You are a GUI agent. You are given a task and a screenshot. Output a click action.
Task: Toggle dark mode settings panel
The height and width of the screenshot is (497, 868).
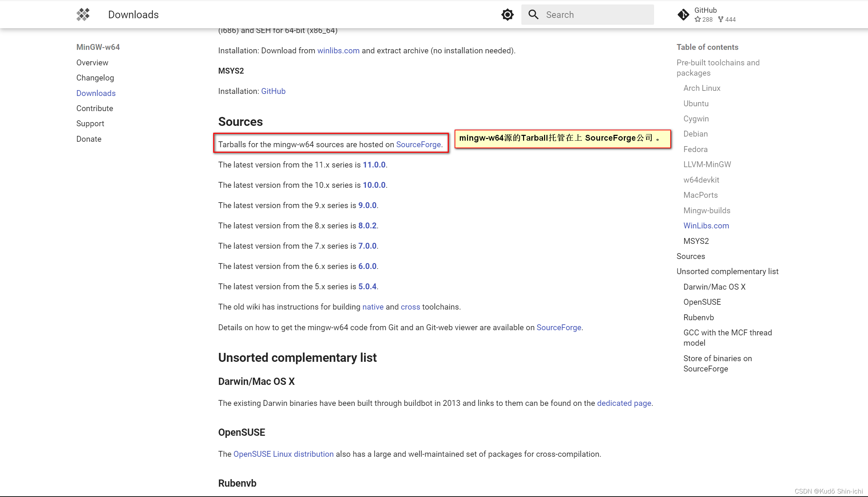(x=507, y=14)
